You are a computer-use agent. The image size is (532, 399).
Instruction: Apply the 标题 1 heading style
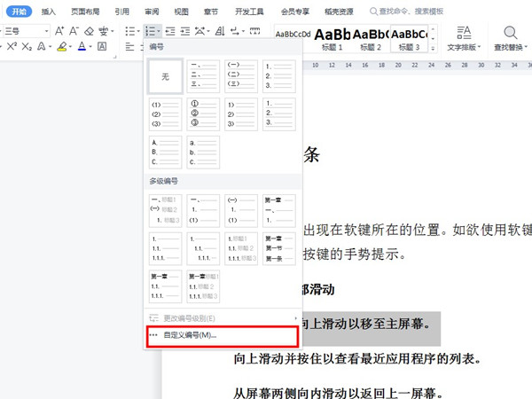point(328,40)
